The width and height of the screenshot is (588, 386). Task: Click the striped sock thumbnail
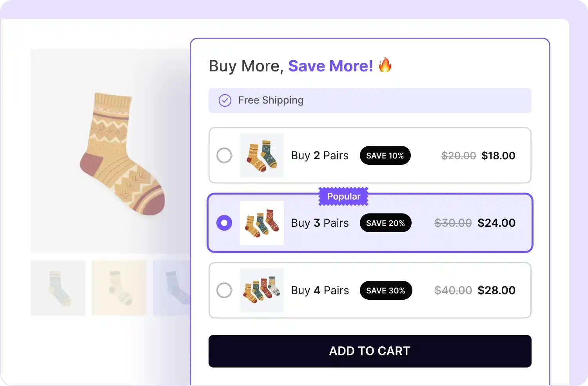point(119,288)
